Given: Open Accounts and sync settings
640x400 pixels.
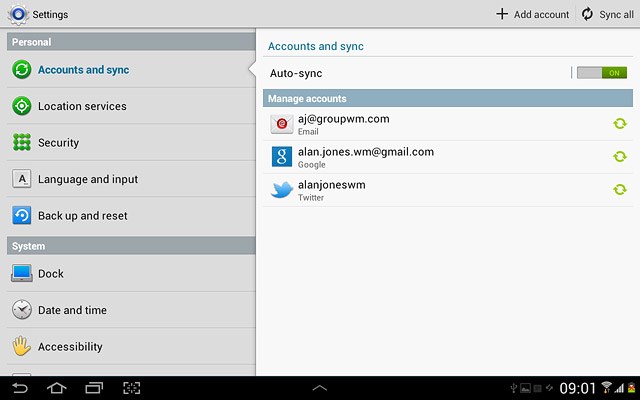Looking at the screenshot, I should pos(131,69).
